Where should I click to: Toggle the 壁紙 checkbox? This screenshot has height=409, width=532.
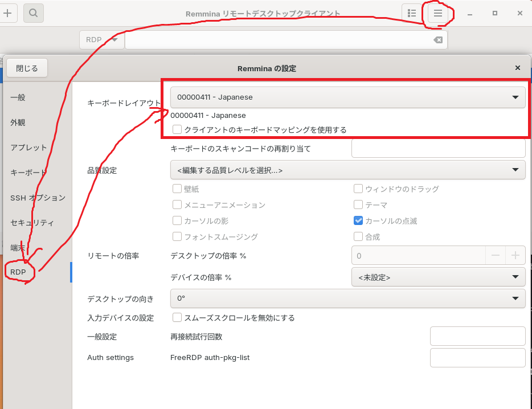[x=177, y=189]
